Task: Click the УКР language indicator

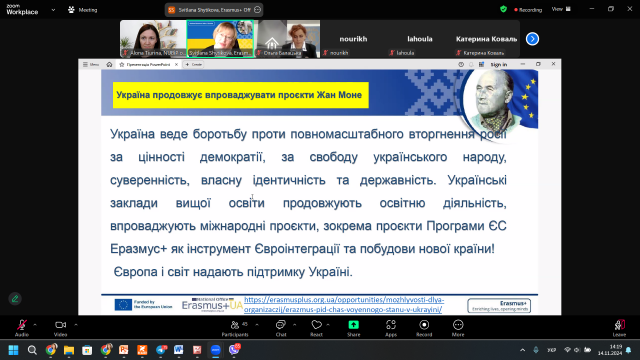Action: click(551, 350)
